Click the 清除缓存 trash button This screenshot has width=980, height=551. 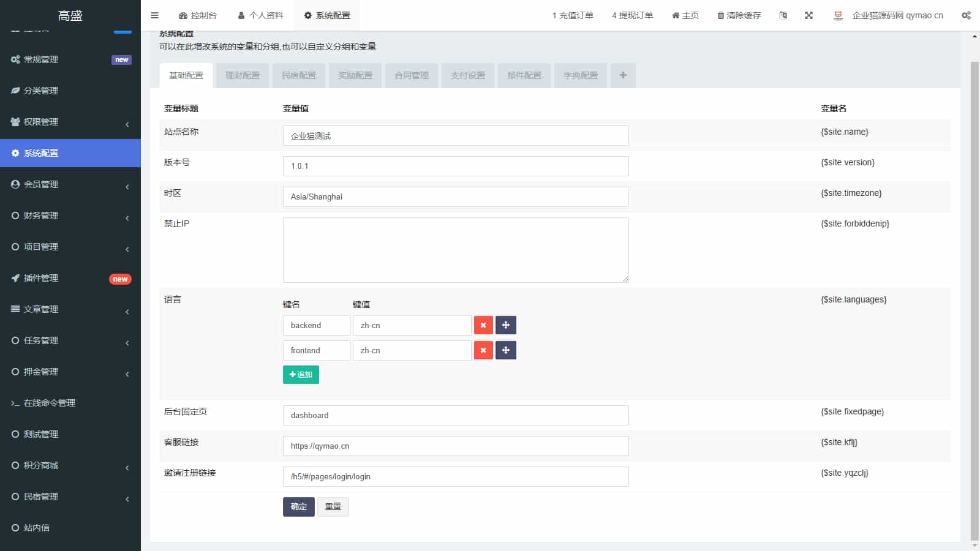click(739, 15)
